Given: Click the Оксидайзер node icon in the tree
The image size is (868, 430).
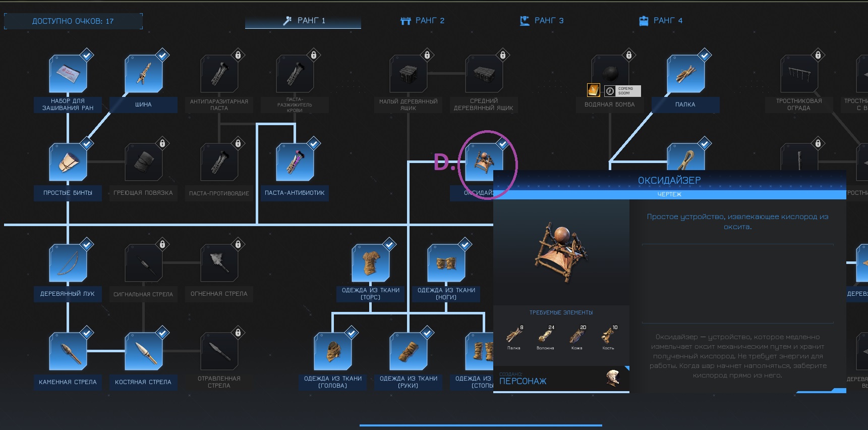Looking at the screenshot, I should pos(483,162).
